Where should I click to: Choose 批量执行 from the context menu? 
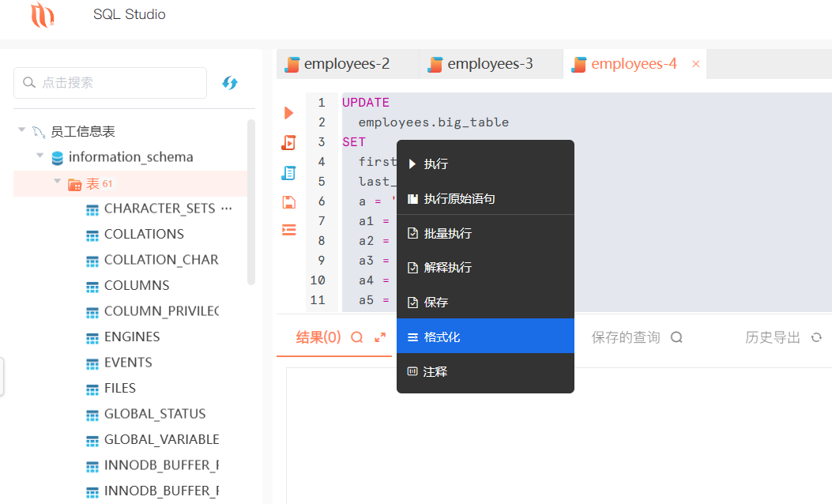485,233
